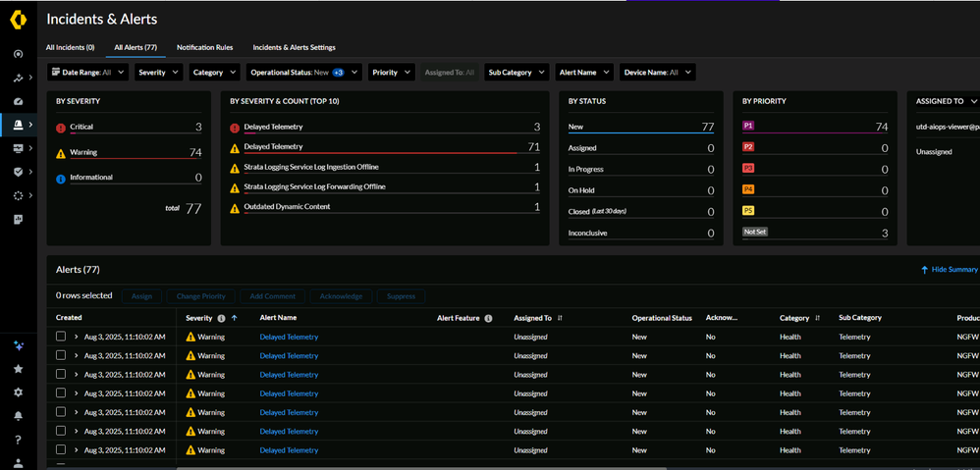
Task: Open the Operational Status filter dropdown
Action: point(304,73)
